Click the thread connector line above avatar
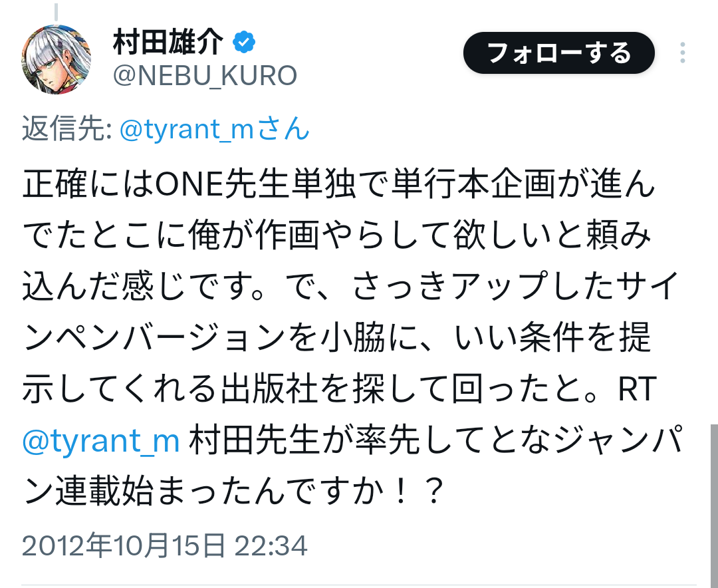Viewport: 718px width, 588px height. pos(57,11)
